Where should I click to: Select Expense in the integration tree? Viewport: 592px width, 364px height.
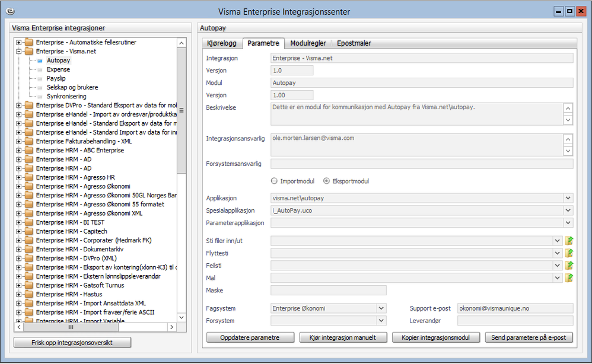click(58, 69)
